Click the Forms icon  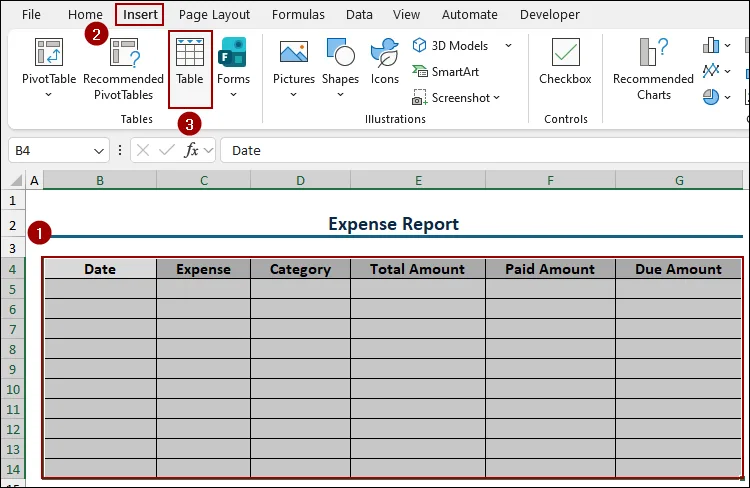point(233,52)
